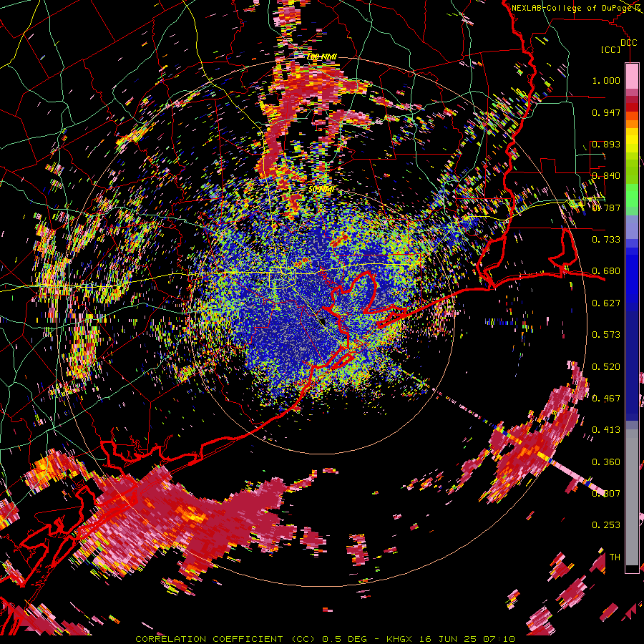Image resolution: width=644 pixels, height=644 pixels.
Task: Pick the periwinkle color bar segment near 0.733
Action: point(632,227)
